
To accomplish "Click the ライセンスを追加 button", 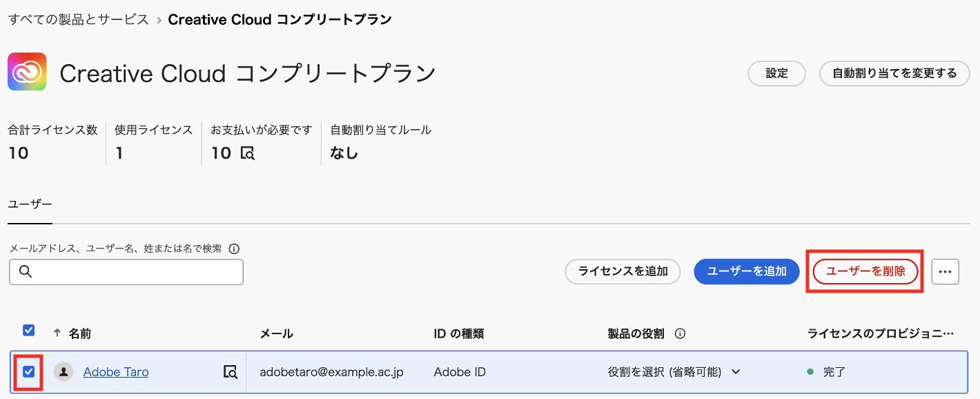I will (x=623, y=272).
